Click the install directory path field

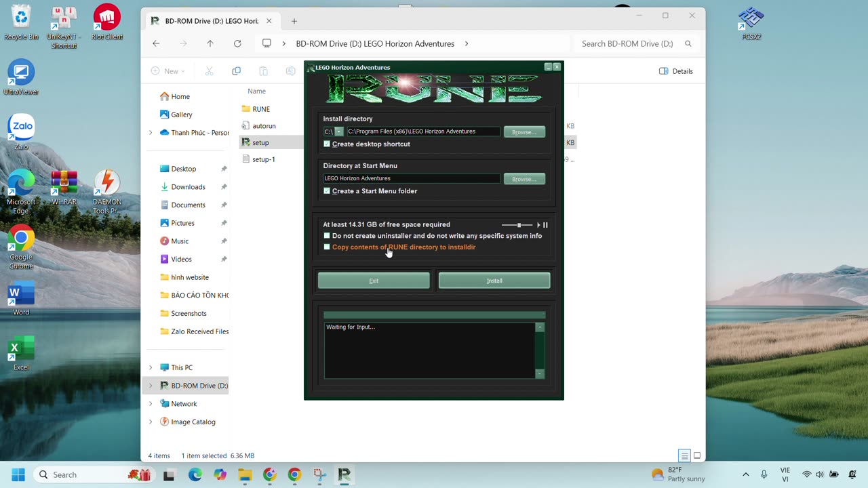tap(423, 131)
